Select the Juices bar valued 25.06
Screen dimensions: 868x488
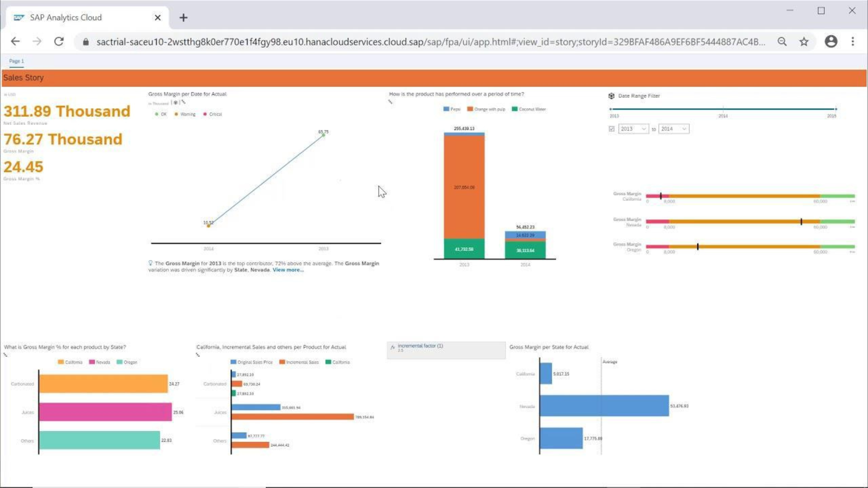pos(105,412)
